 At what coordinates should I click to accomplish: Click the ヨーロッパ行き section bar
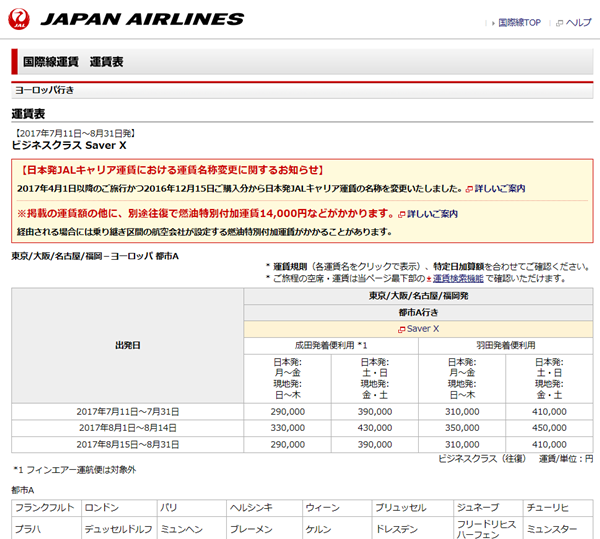coord(302,90)
